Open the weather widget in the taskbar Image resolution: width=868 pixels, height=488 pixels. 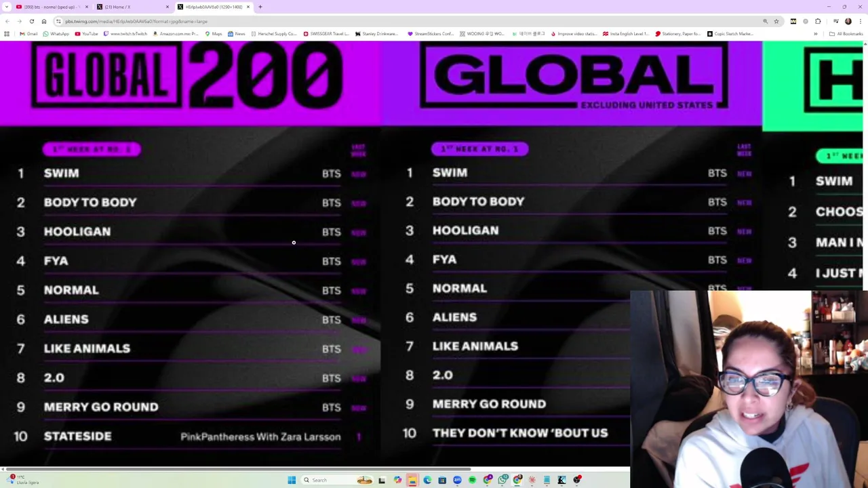[24, 480]
